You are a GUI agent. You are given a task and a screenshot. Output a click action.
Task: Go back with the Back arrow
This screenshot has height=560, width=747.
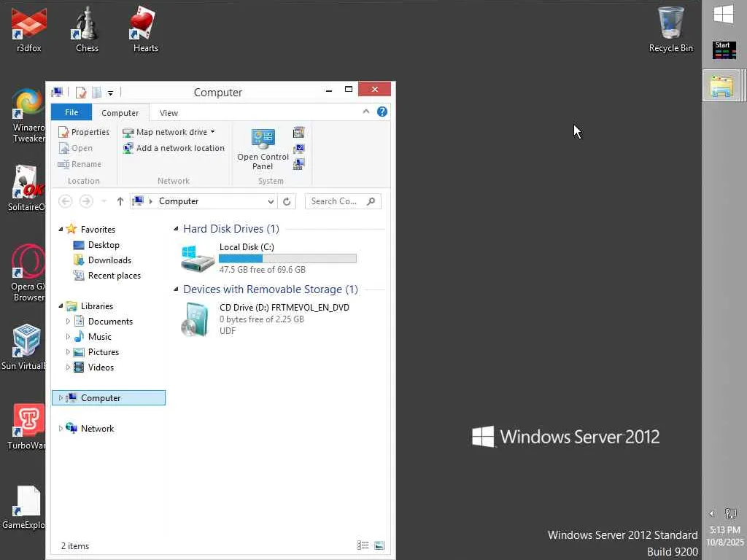[65, 201]
